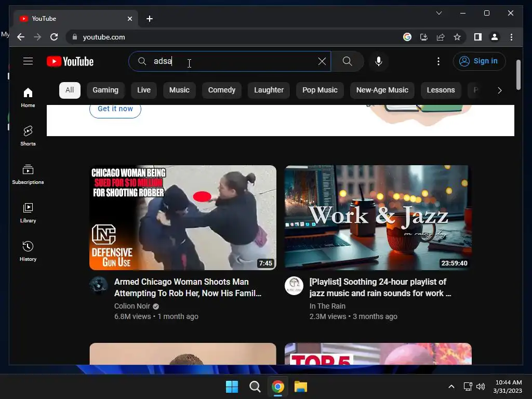Click the YouTube logo
This screenshot has height=399, width=532.
(70, 61)
